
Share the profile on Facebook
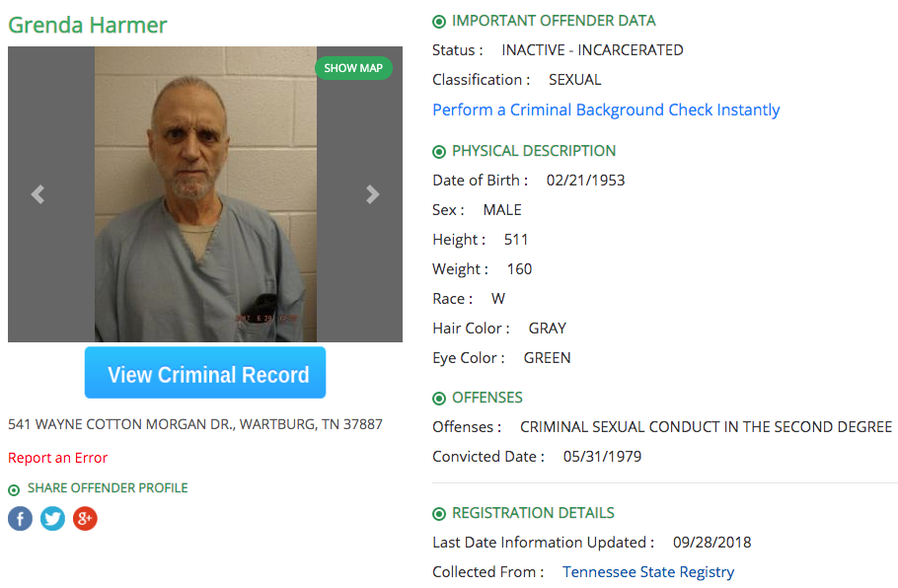[x=20, y=519]
